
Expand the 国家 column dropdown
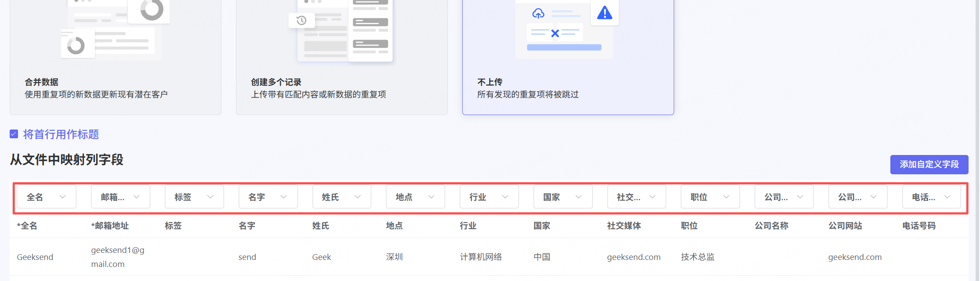click(563, 197)
